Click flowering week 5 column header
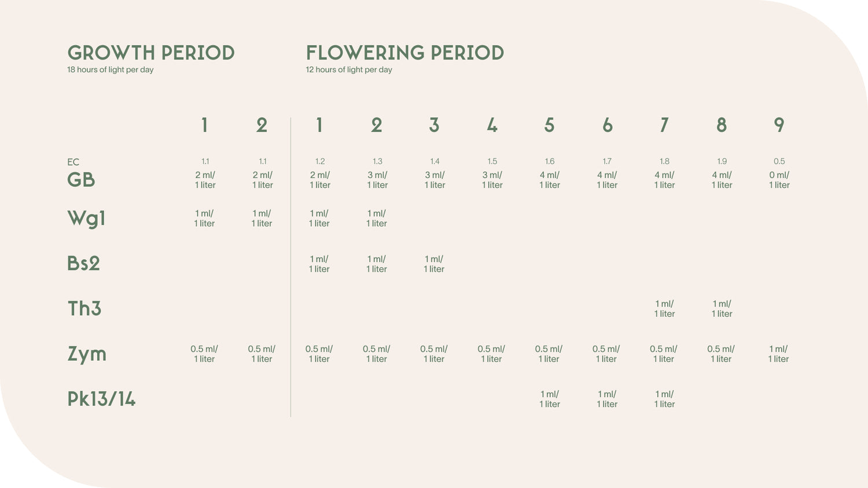The width and height of the screenshot is (868, 488). coord(549,125)
